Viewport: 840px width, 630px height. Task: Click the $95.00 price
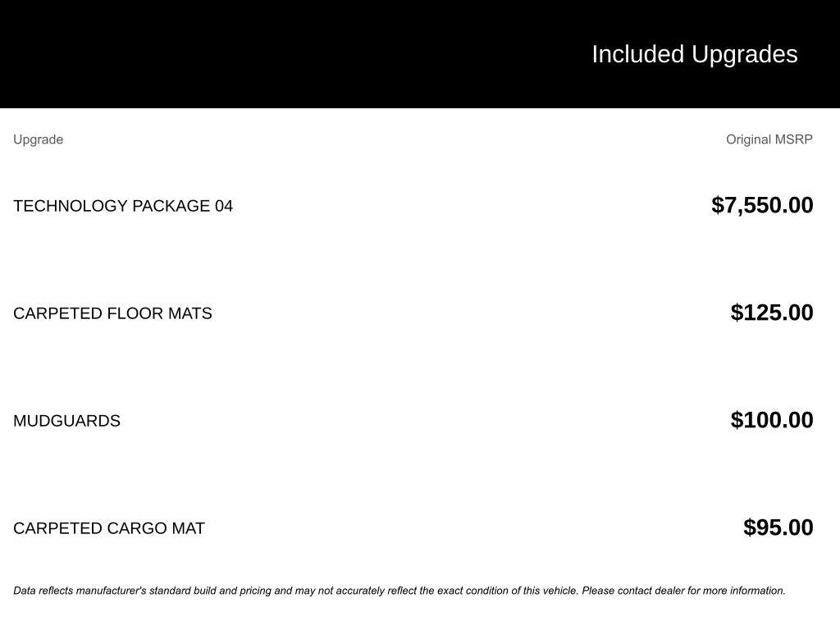pyautogui.click(x=778, y=527)
